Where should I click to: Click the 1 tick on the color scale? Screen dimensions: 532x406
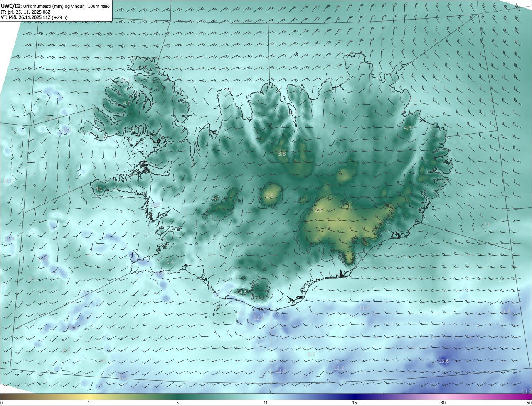pyautogui.click(x=89, y=403)
